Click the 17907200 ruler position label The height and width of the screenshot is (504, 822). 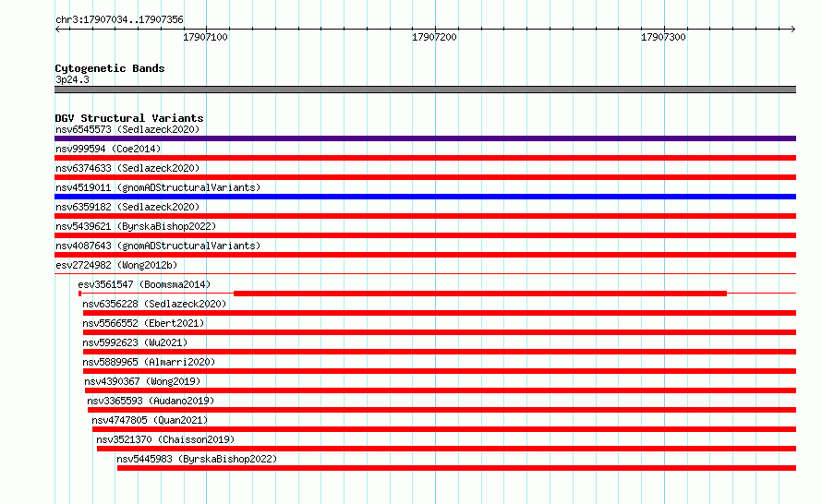click(434, 37)
